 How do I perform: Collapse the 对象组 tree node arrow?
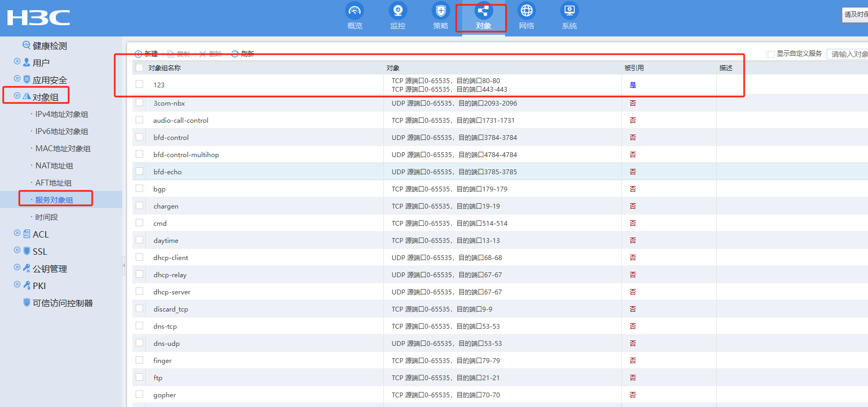click(17, 95)
